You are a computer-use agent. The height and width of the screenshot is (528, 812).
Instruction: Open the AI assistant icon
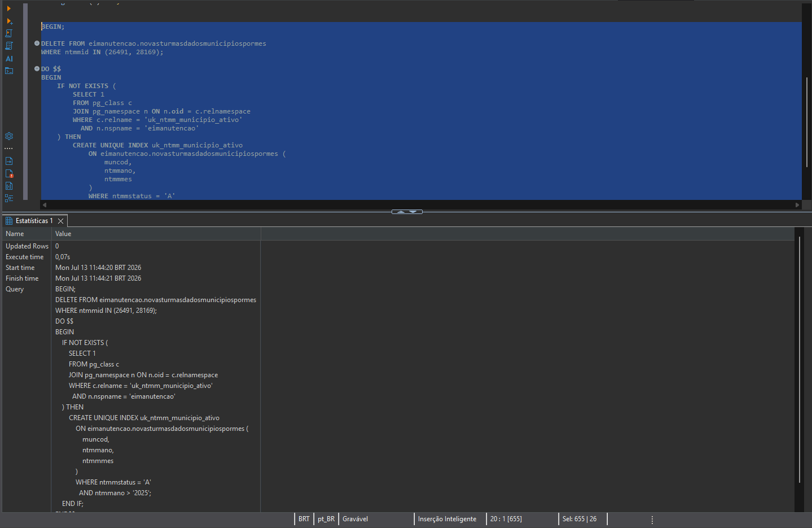(x=9, y=58)
